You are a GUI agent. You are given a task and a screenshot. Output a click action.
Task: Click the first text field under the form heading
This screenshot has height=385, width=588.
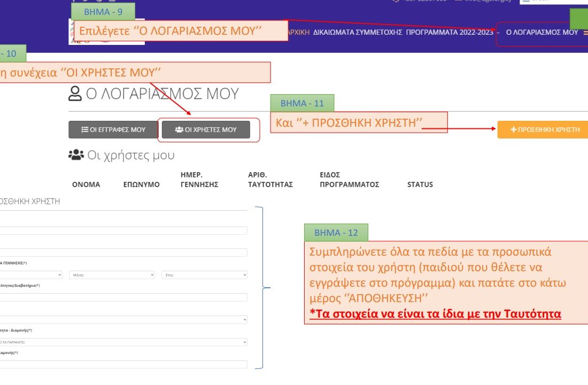(123, 230)
